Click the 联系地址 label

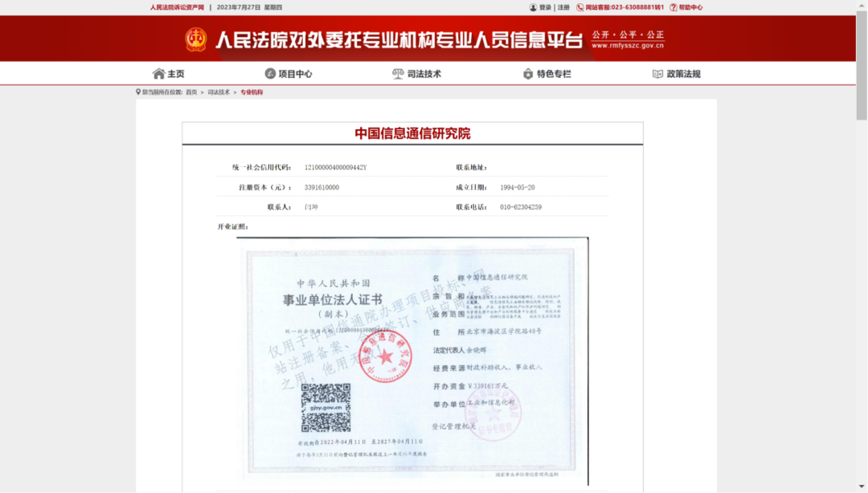[x=472, y=167]
